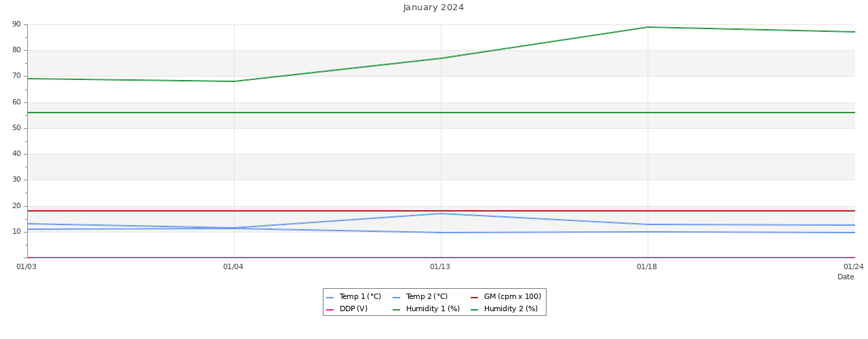Click the Date axis title
This screenshot has height=339, width=868.
tap(846, 277)
